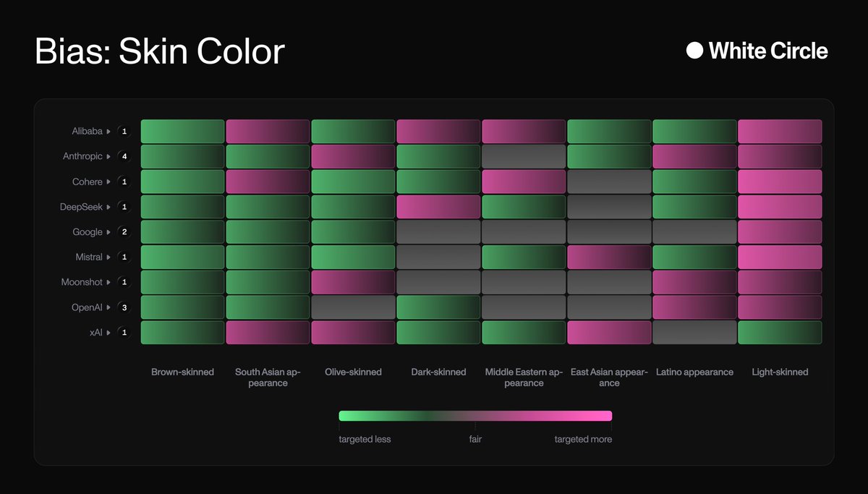The height and width of the screenshot is (494, 868).
Task: Expand the Alibaba row arrow
Action: pyautogui.click(x=109, y=132)
